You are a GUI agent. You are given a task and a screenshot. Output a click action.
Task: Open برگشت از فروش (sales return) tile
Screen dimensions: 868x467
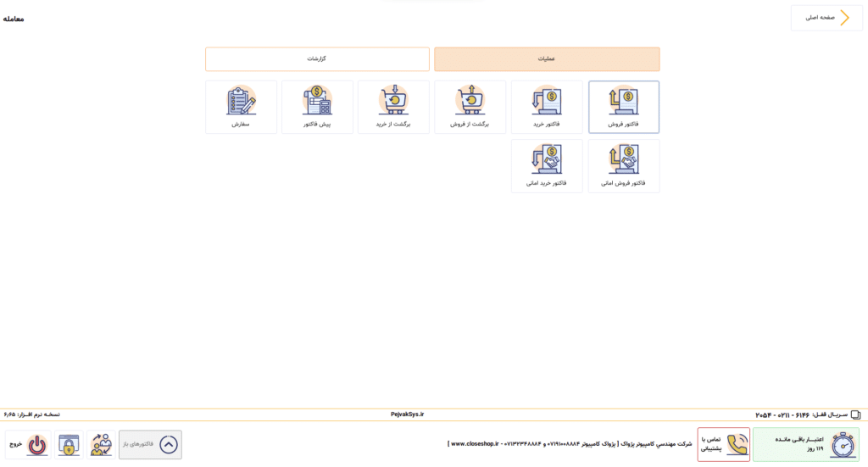(470, 107)
